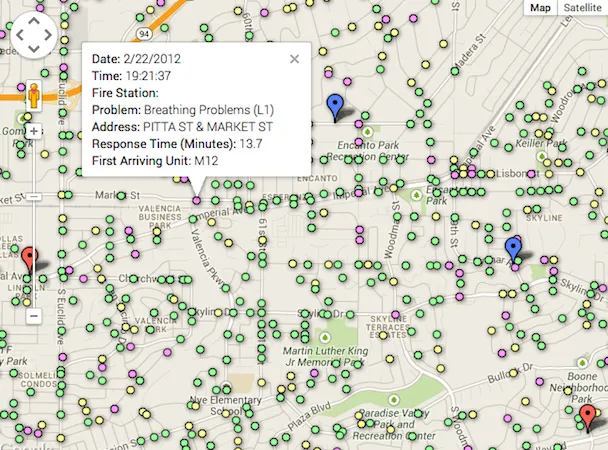Select the red marker near Lincoln Park
The height and width of the screenshot is (450, 608).
pos(29,260)
